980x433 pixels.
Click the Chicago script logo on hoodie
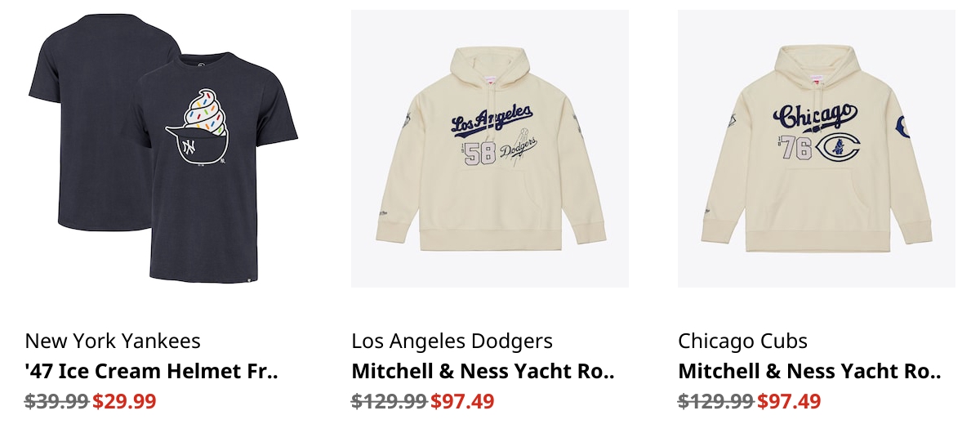click(x=815, y=117)
